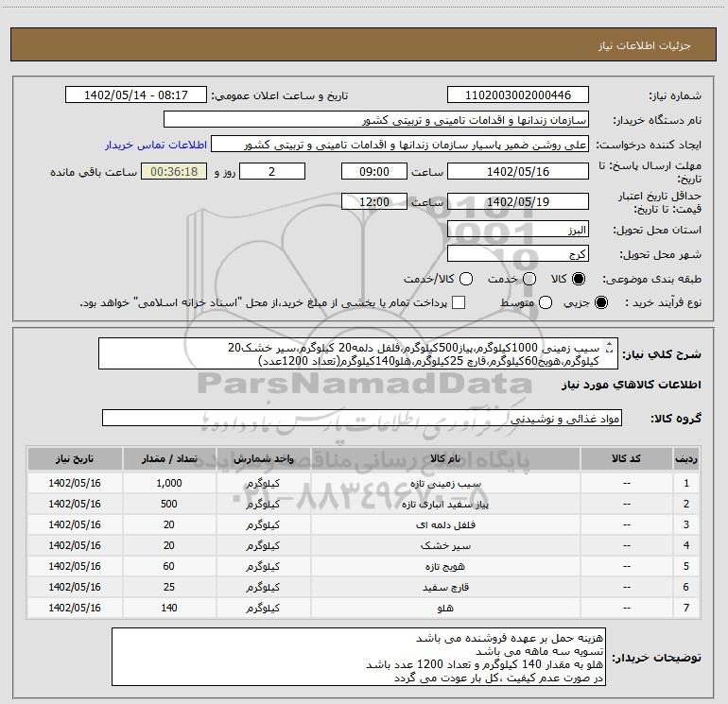
Task: Click the request creator name field
Action: click(x=399, y=145)
